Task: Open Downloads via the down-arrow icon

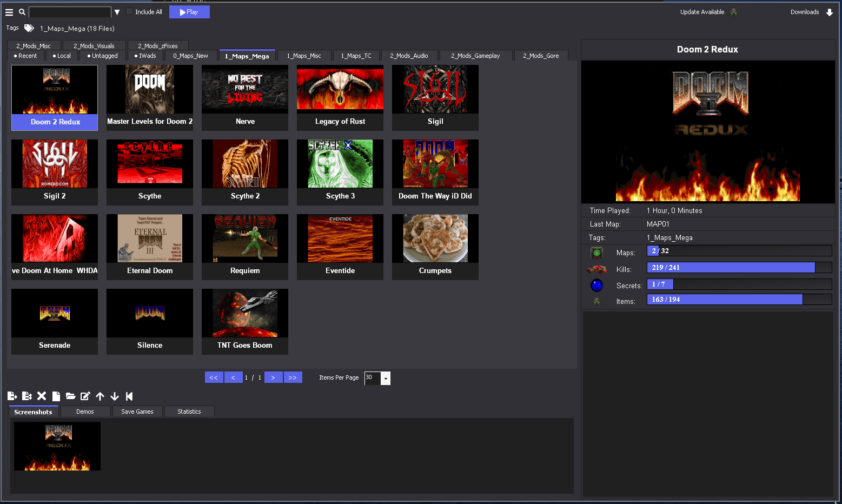Action: [830, 12]
